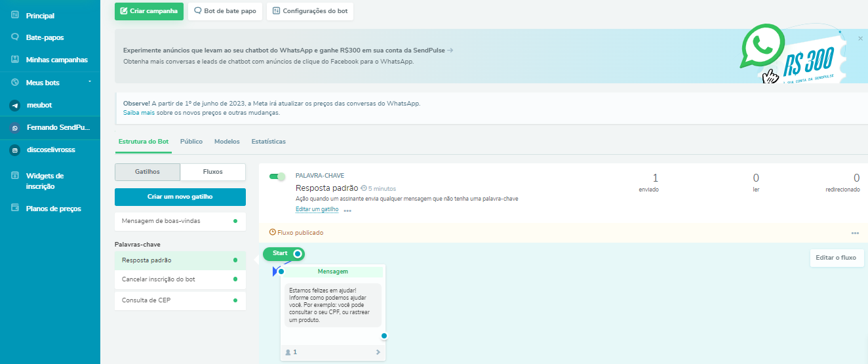868x364 pixels.
Task: Click the Widgets de inscrição icon
Action: coord(14,176)
